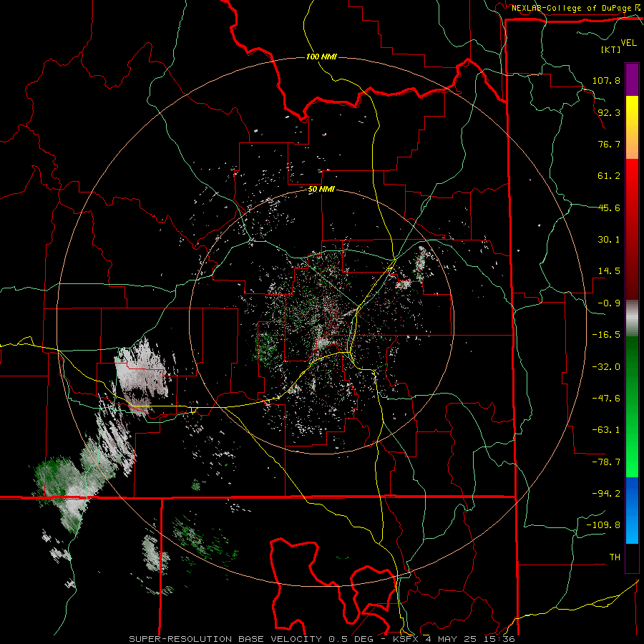Click the -47.6 legend value

click(606, 399)
